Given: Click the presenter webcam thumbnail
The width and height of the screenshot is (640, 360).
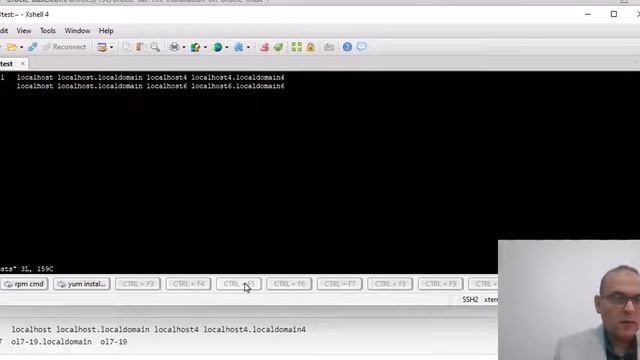Looking at the screenshot, I should pos(569,300).
